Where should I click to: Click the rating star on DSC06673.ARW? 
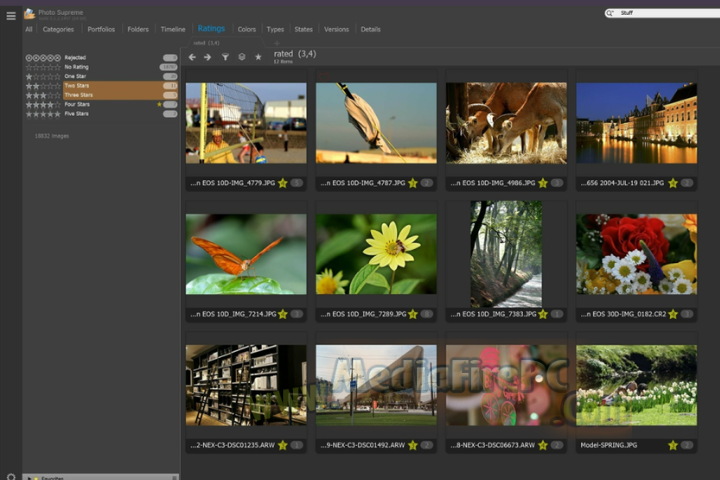(543, 445)
